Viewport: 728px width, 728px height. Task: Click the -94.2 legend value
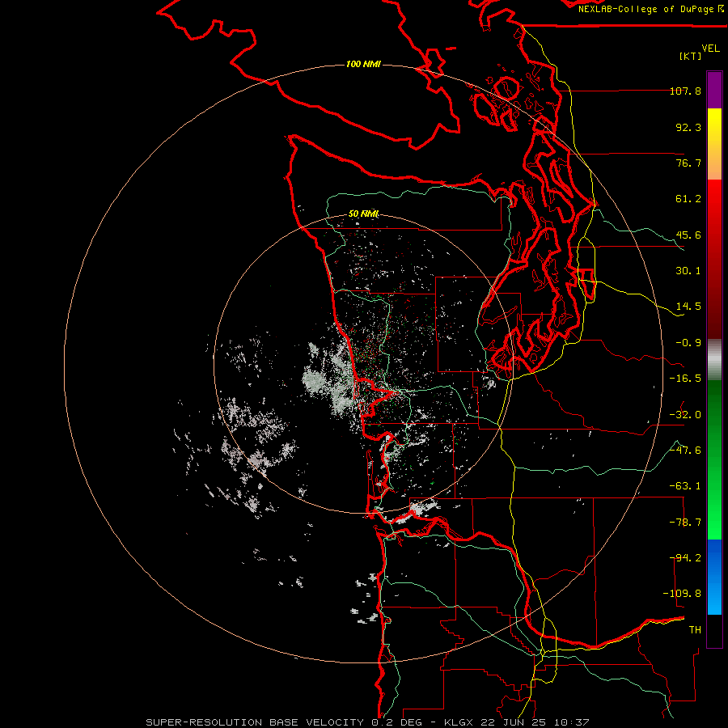(685, 557)
